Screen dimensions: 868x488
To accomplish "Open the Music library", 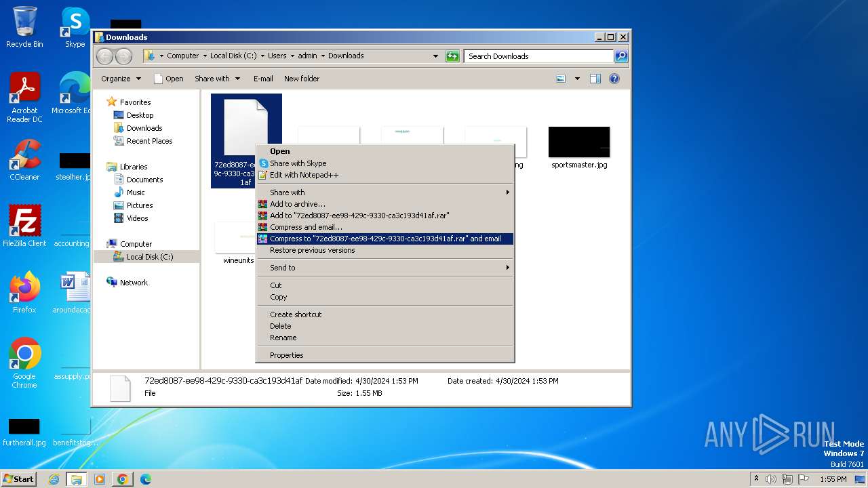I will 136,192.
